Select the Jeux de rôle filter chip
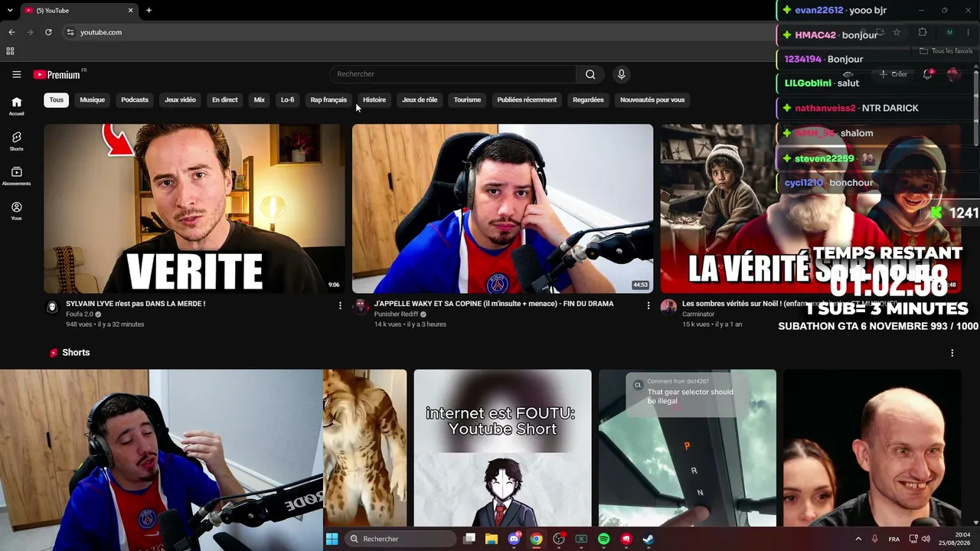 (x=420, y=99)
